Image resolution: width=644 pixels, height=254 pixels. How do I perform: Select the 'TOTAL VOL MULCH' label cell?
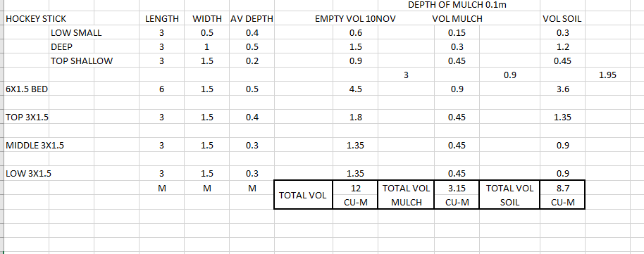tap(406, 195)
